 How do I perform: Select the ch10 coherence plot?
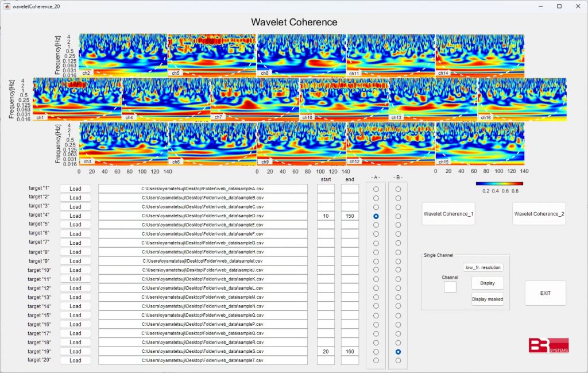point(344,99)
